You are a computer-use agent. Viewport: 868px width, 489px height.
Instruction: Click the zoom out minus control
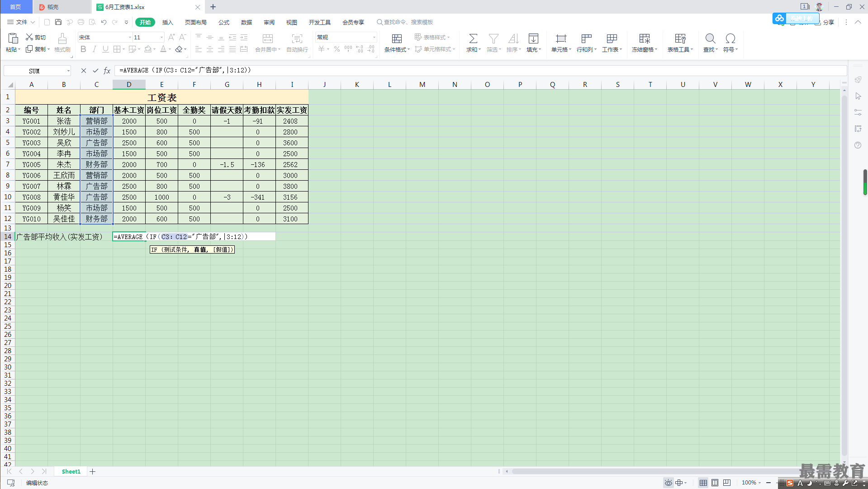(x=768, y=483)
